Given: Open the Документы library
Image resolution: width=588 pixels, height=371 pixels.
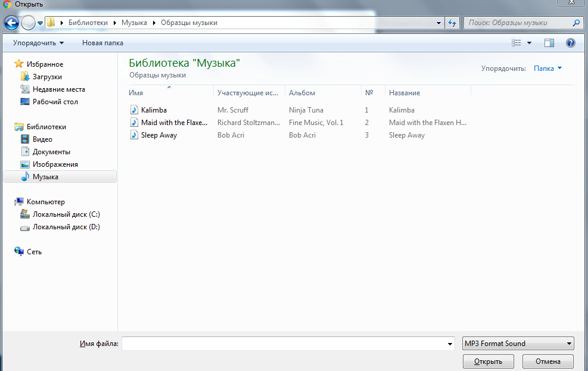Looking at the screenshot, I should [51, 152].
